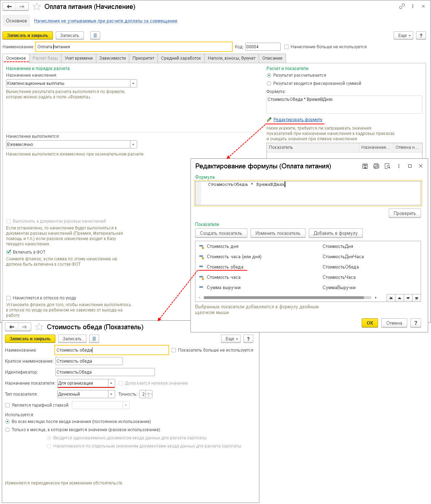
Task: Select Во всех месяцах после ввода значения
Action: (7, 422)
